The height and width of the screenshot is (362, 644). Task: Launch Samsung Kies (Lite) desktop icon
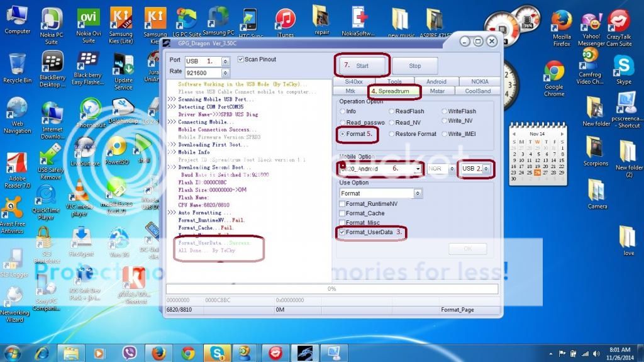point(121,18)
